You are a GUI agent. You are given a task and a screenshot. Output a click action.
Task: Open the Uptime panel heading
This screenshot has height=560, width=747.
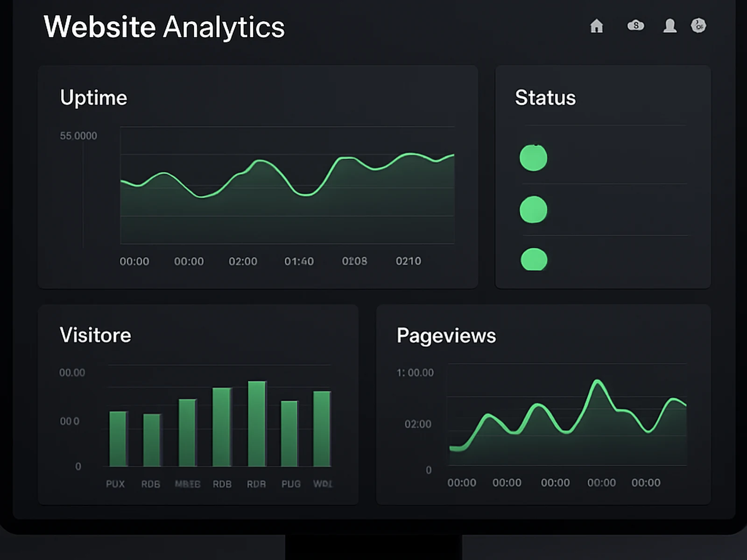coord(93,98)
